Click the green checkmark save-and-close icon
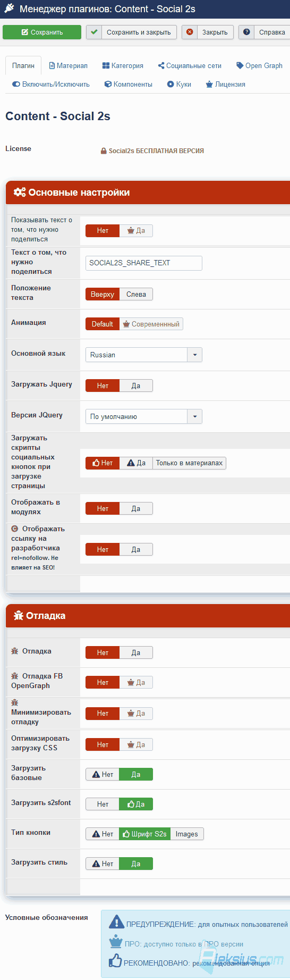The image size is (290, 980). click(x=94, y=32)
